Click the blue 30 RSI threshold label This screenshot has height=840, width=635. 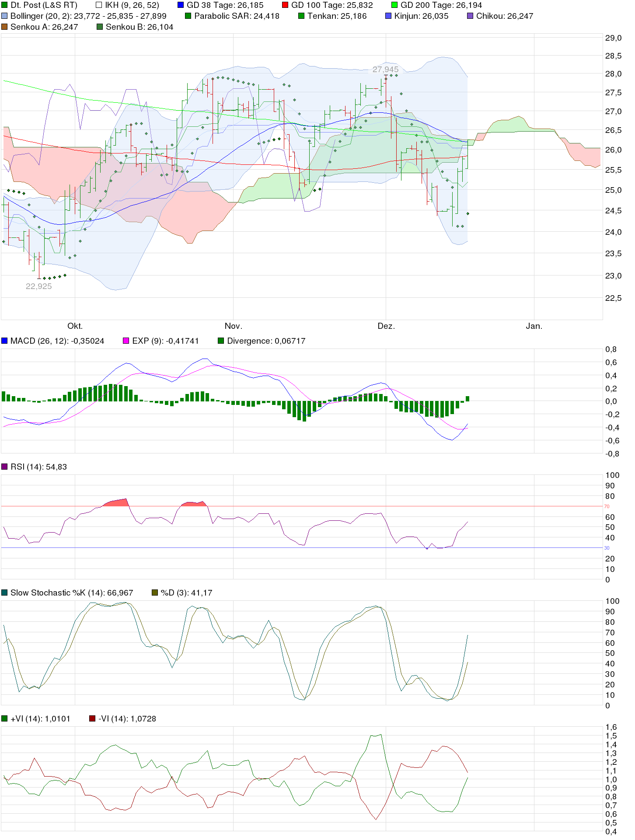(x=607, y=548)
